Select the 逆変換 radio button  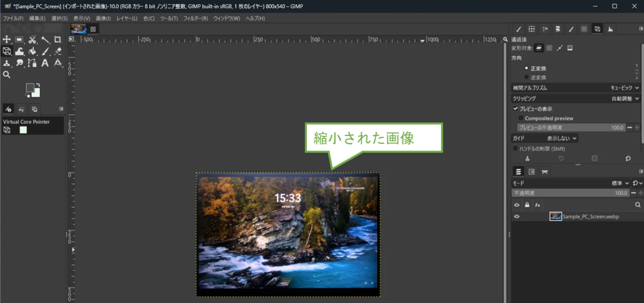coord(526,77)
